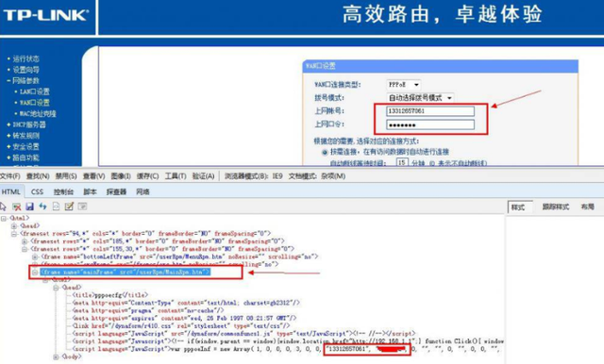
Task: Open the 禁用(S) menu
Action: [66, 176]
